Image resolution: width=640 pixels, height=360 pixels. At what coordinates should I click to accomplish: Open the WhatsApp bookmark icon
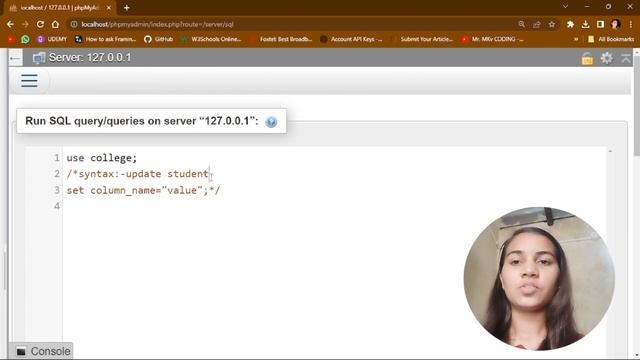(25, 39)
